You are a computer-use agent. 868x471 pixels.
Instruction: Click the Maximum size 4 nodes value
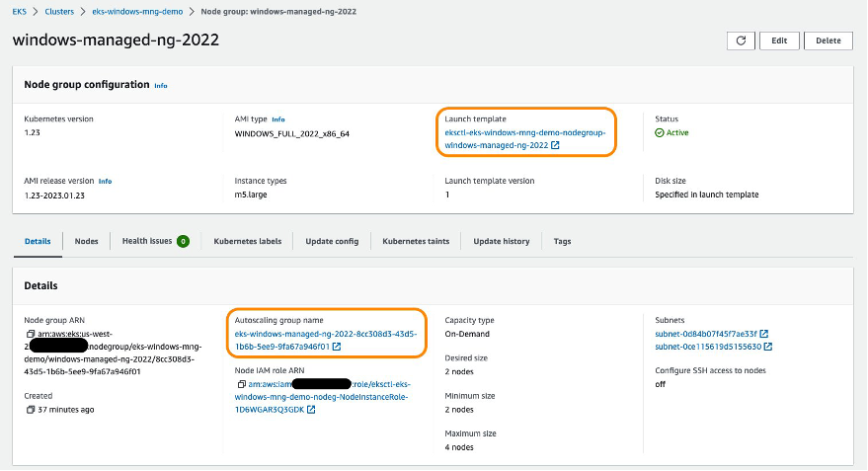pyautogui.click(x=459, y=447)
